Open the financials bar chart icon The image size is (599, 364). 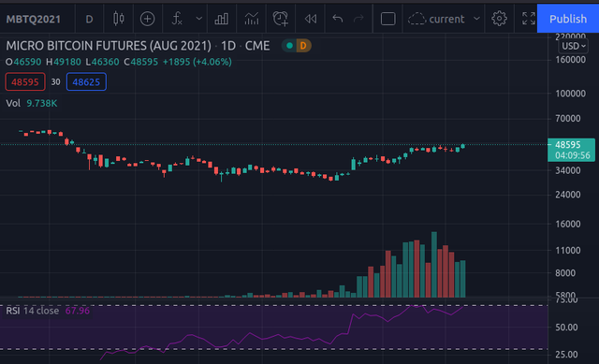[222, 19]
